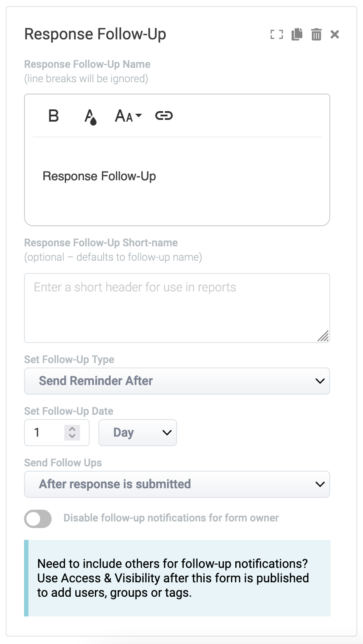363x644 pixels.
Task: Delete follow-up using the trash icon
Action: pyautogui.click(x=316, y=35)
